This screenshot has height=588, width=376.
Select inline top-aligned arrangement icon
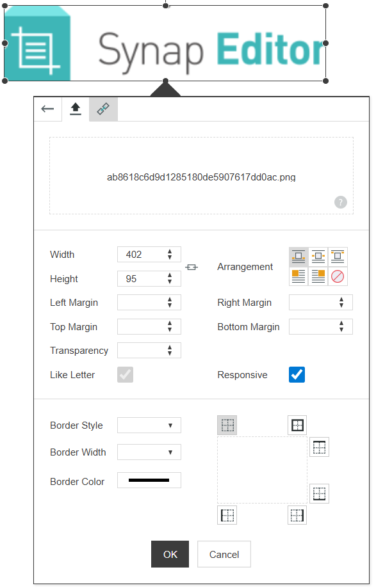coord(338,257)
